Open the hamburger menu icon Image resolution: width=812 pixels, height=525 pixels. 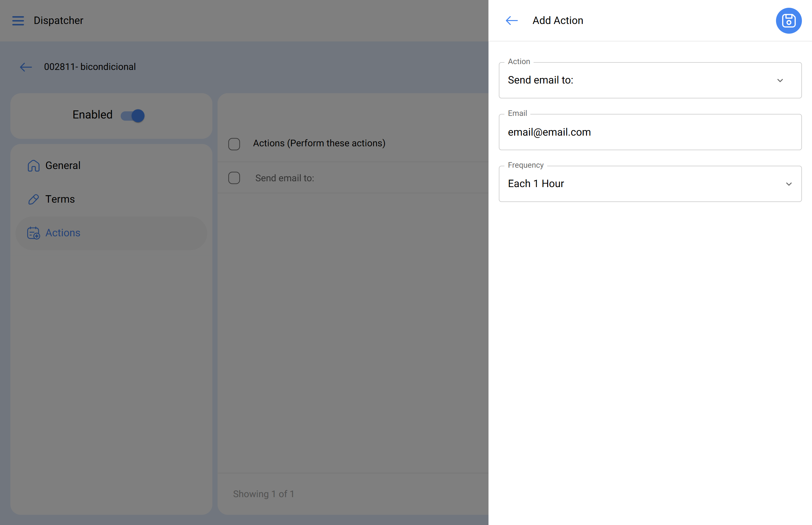pos(18,21)
